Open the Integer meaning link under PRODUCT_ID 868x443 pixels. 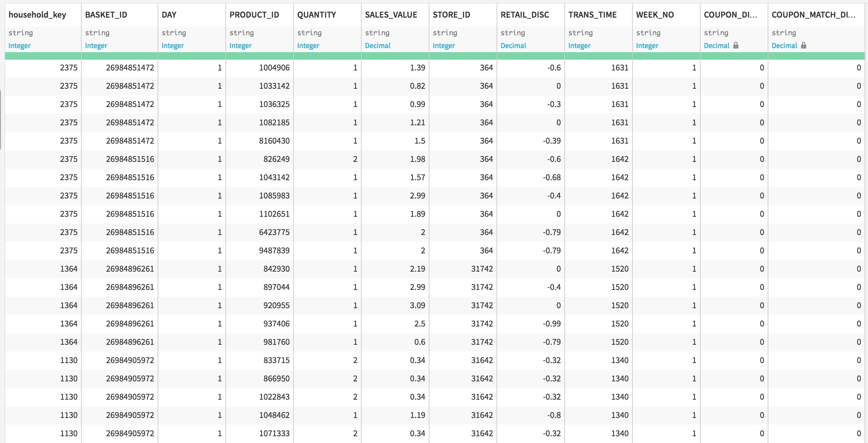tap(240, 46)
